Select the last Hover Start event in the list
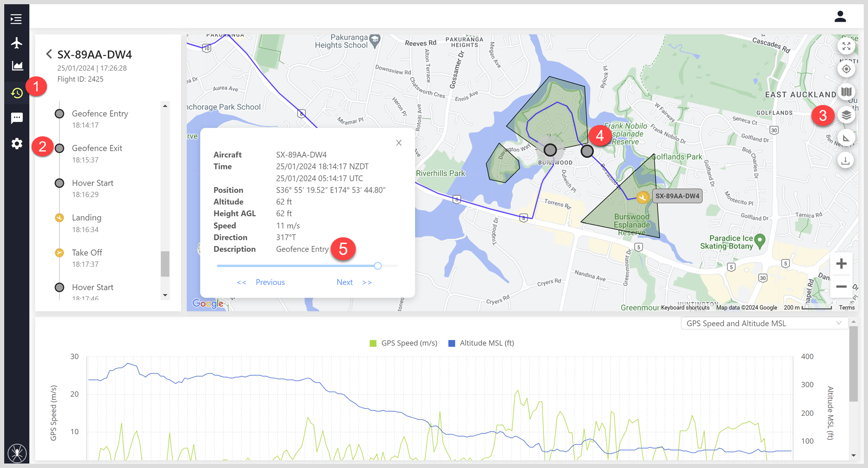Screen dimensions: 868x468 pos(93,291)
